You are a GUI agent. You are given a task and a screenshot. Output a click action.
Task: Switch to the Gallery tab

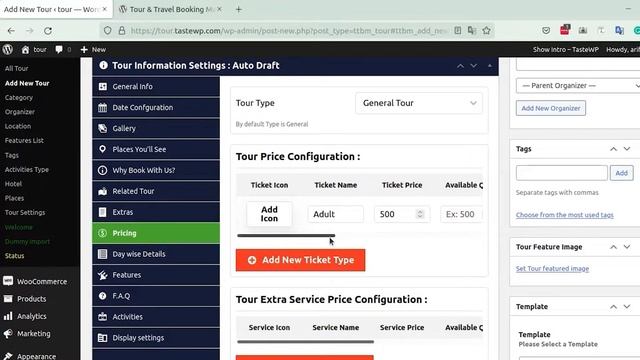coord(156,128)
